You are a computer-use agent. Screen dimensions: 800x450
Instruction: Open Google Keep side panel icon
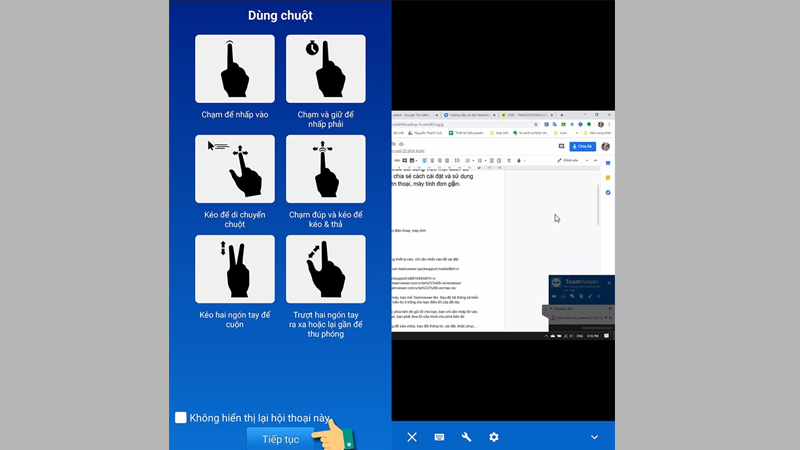coord(608,178)
